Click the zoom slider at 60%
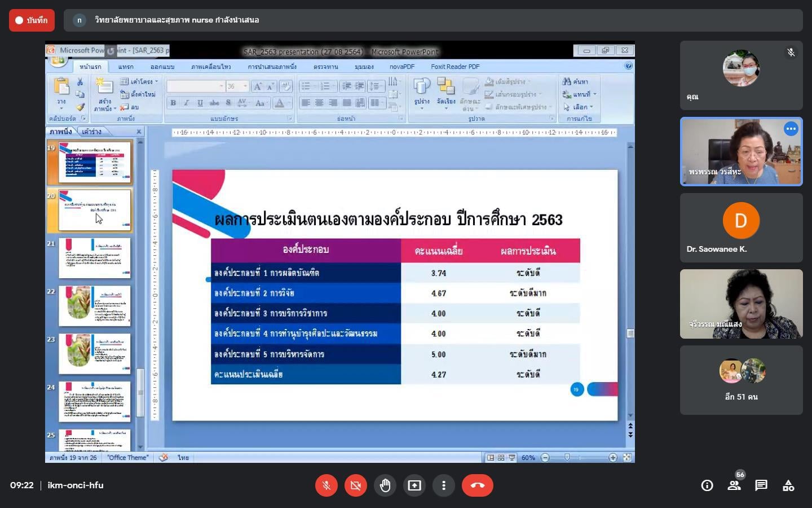The image size is (812, 508). pos(567,458)
